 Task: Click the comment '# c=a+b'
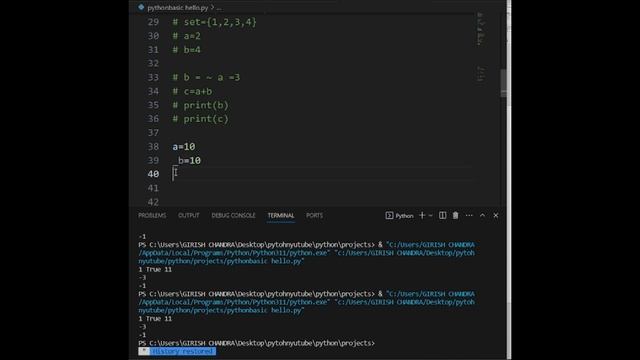192,91
